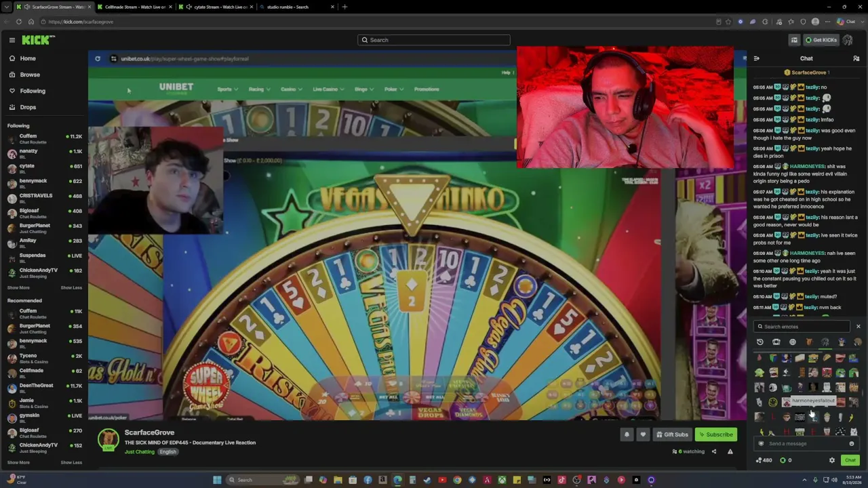This screenshot has width=868, height=488.
Task: Show recently used emotes tab
Action: [759, 342]
